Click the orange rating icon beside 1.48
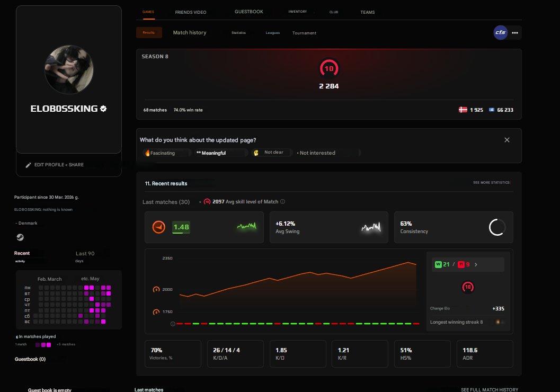Viewport: 560px width, 392px height. pyautogui.click(x=159, y=227)
